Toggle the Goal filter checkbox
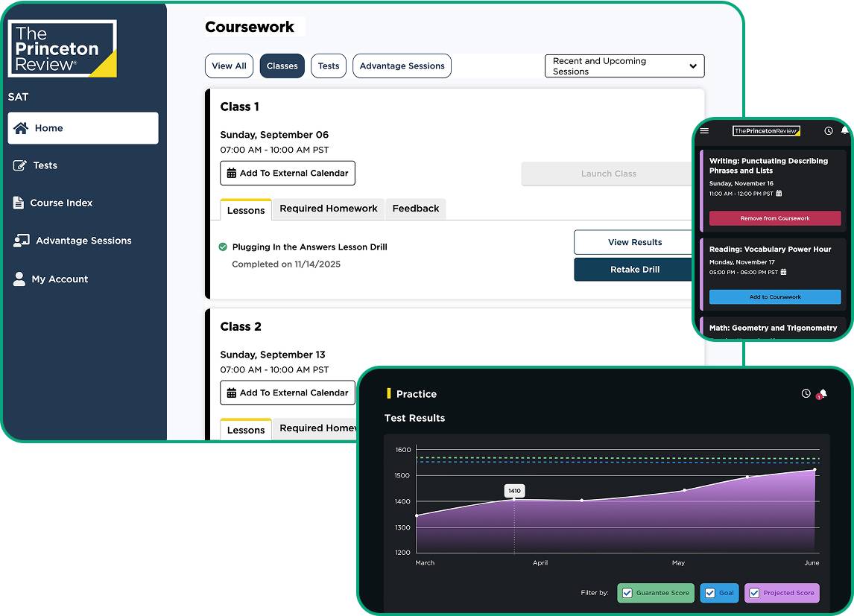Image resolution: width=854 pixels, height=616 pixels. tap(709, 593)
